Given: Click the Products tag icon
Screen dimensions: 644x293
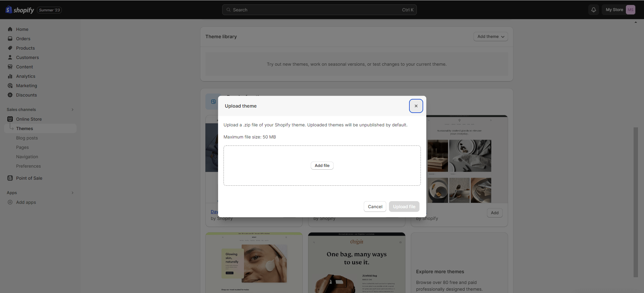Looking at the screenshot, I should pos(10,48).
